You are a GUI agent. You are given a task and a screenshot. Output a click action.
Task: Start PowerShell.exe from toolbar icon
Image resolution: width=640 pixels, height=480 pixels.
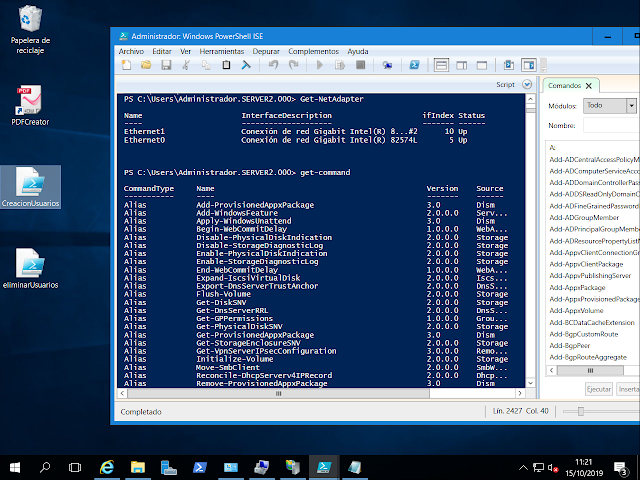pos(414,65)
